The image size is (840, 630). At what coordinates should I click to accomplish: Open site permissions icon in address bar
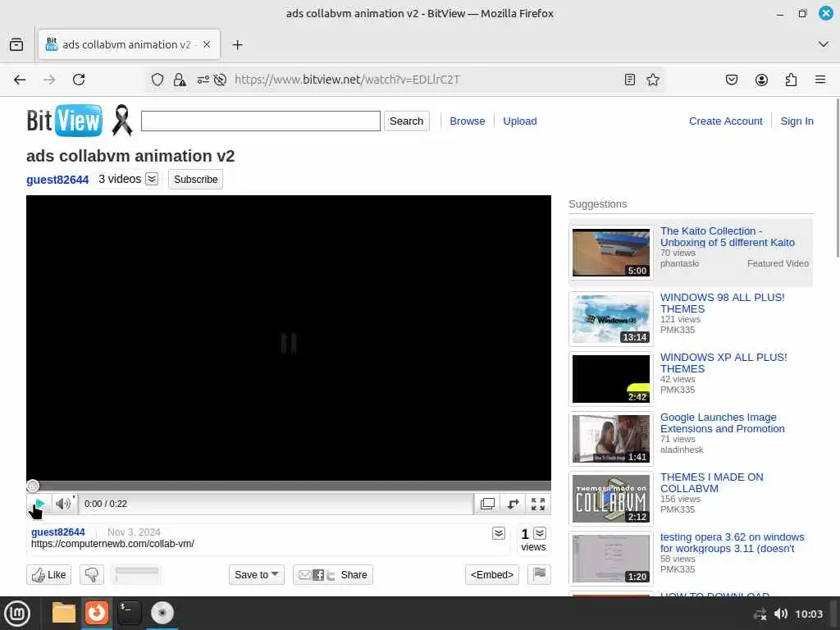tap(203, 80)
